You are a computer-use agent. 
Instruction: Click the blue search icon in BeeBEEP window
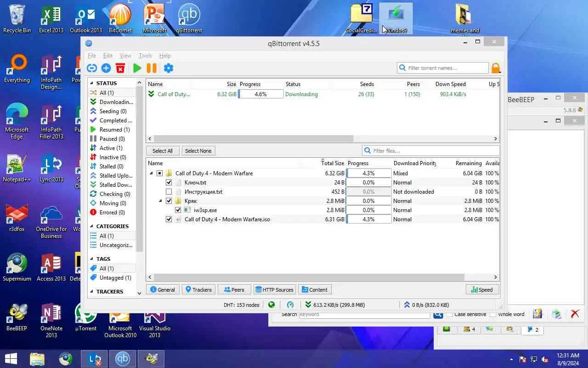438,314
